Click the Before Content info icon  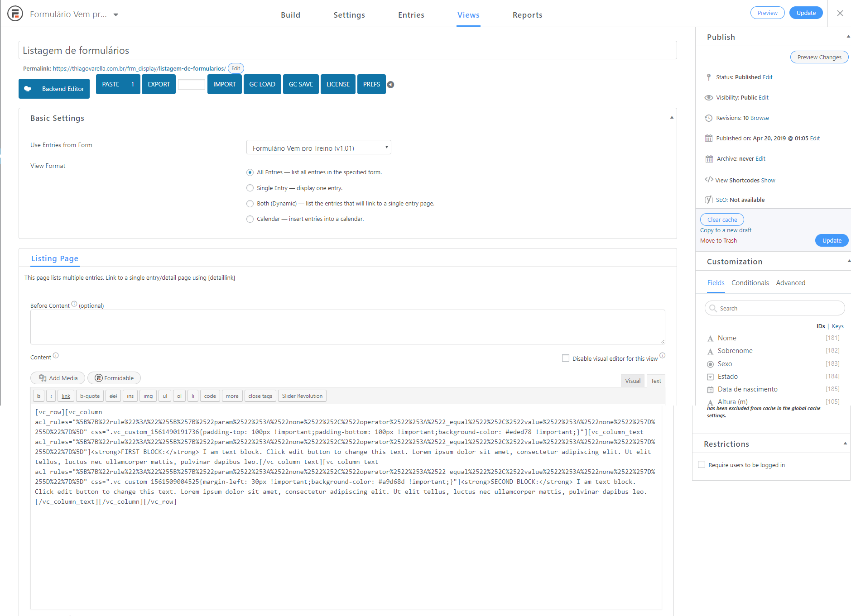tap(74, 304)
